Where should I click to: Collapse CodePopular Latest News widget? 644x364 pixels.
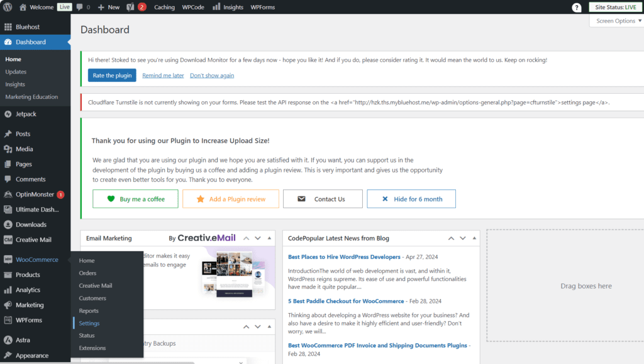pos(474,238)
